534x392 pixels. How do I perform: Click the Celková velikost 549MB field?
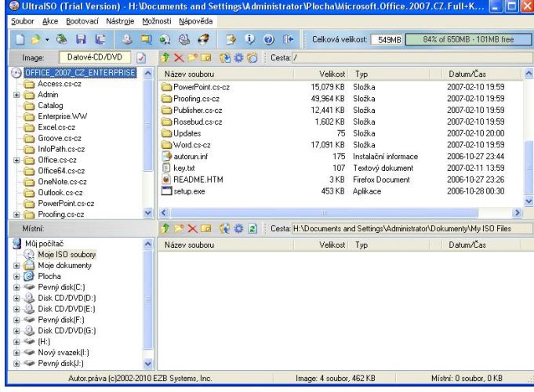387,40
